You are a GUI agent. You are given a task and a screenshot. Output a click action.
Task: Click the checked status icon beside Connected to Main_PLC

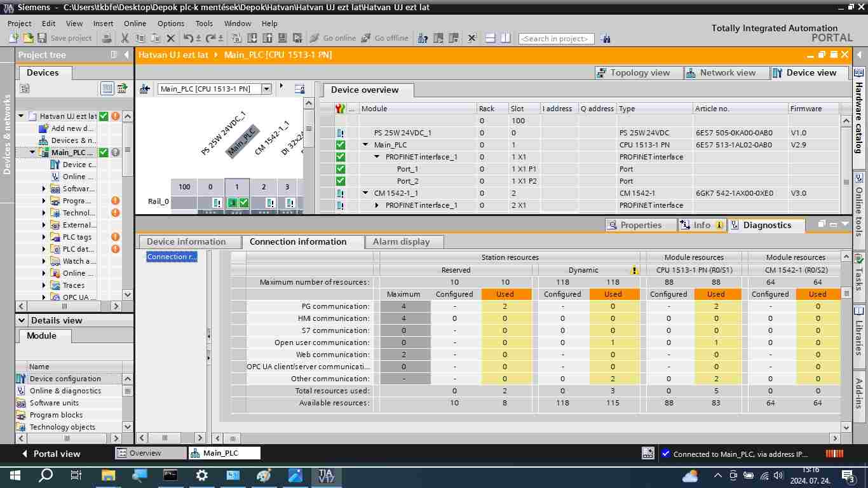665,454
